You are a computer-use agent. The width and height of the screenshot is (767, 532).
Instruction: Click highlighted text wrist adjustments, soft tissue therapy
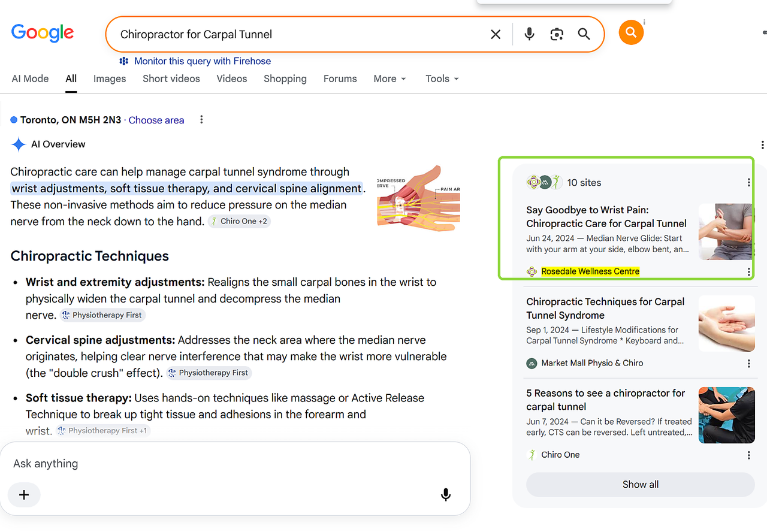tap(186, 189)
